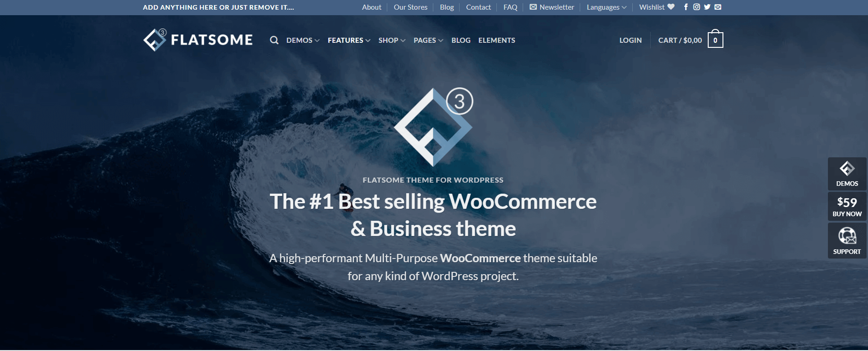Click the Newsletter link text
The height and width of the screenshot is (351, 868).
click(x=557, y=7)
